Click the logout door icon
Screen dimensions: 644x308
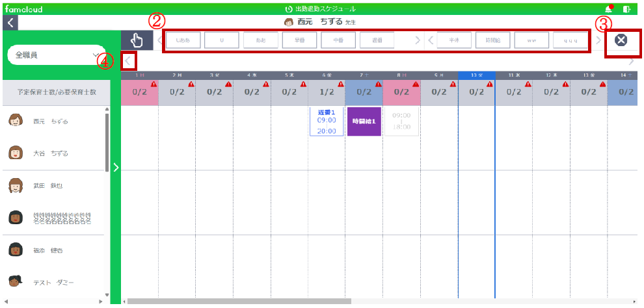tap(626, 9)
